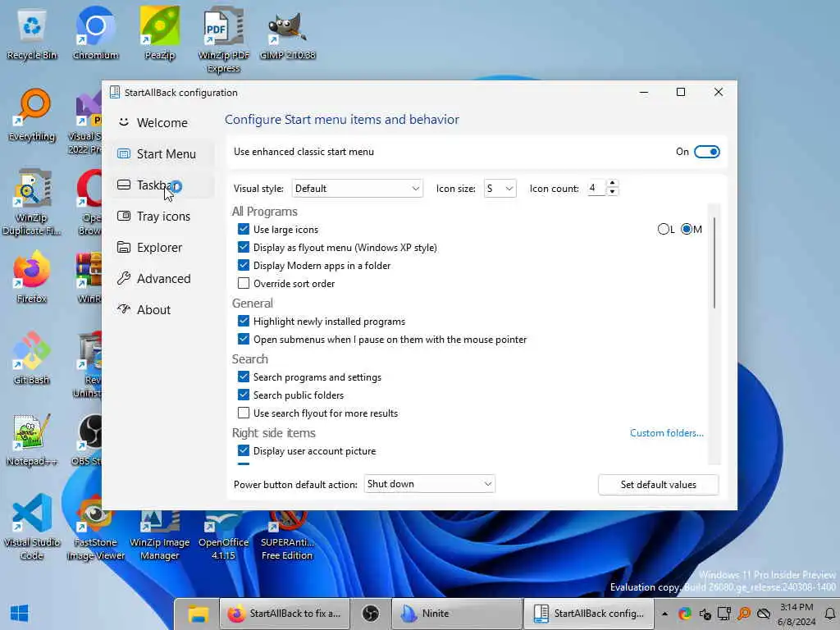Uncheck Use large icons
The width and height of the screenshot is (840, 630).
pos(243,230)
